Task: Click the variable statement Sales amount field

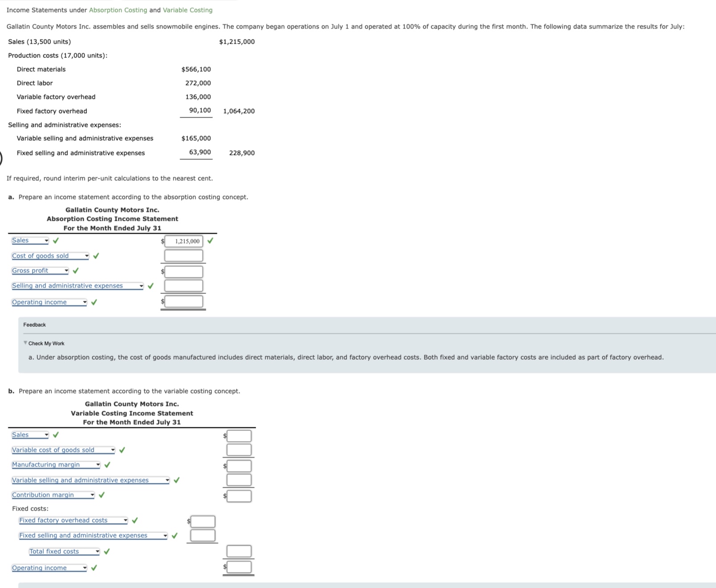Action: [239, 436]
